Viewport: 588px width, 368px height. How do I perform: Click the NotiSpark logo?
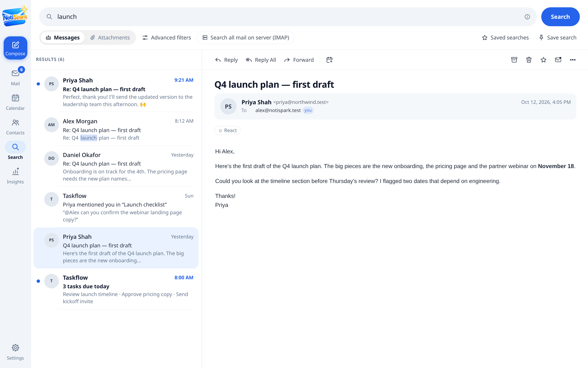pyautogui.click(x=15, y=16)
